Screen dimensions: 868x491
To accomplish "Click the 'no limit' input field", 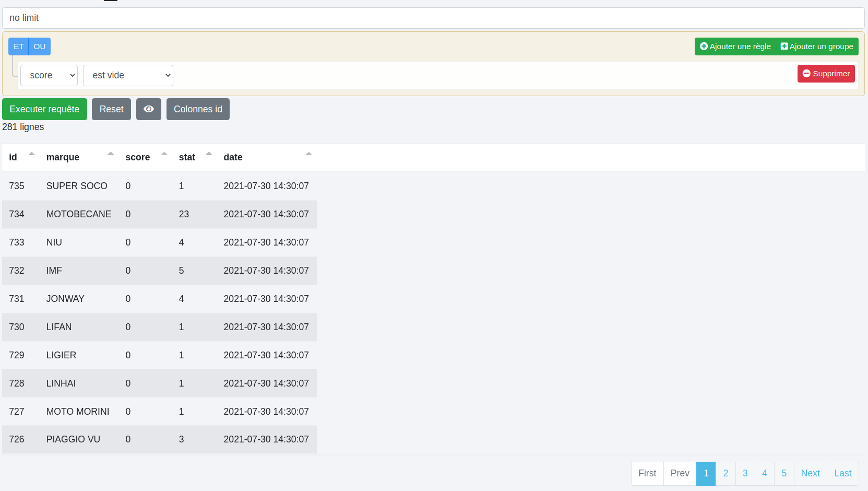I will click(433, 18).
